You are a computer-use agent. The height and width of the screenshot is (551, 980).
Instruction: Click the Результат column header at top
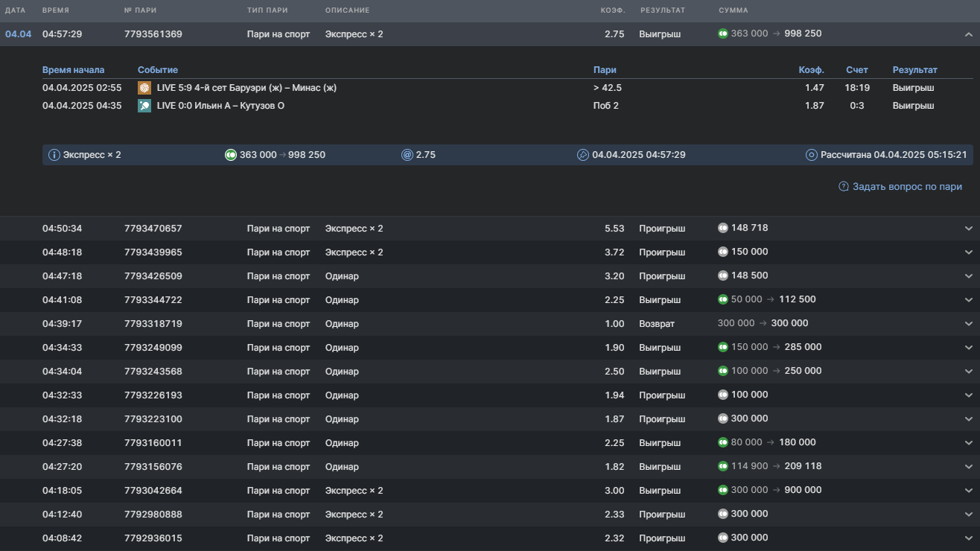(x=662, y=10)
